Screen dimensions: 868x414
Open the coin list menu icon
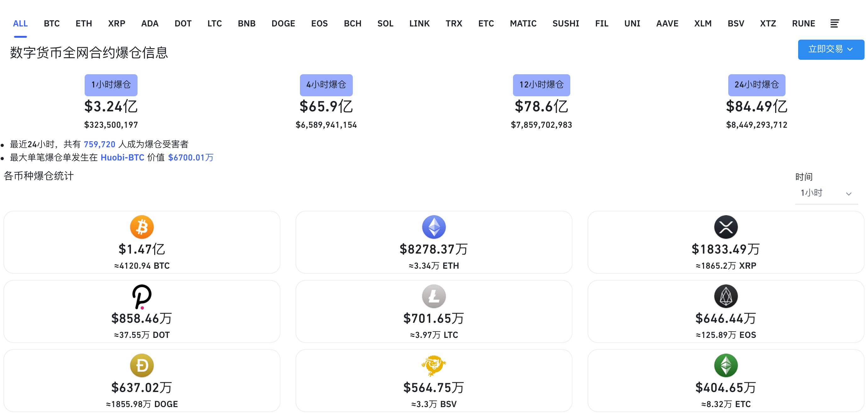[x=834, y=24]
